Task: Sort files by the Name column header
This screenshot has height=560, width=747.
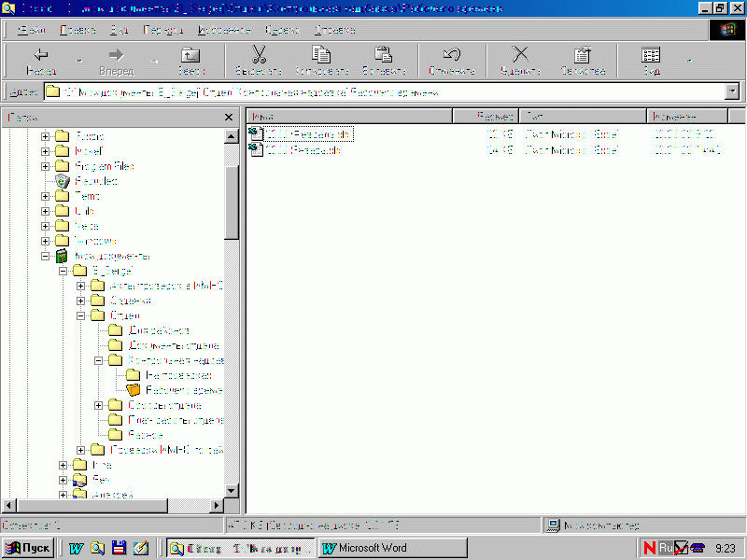Action: click(x=349, y=117)
